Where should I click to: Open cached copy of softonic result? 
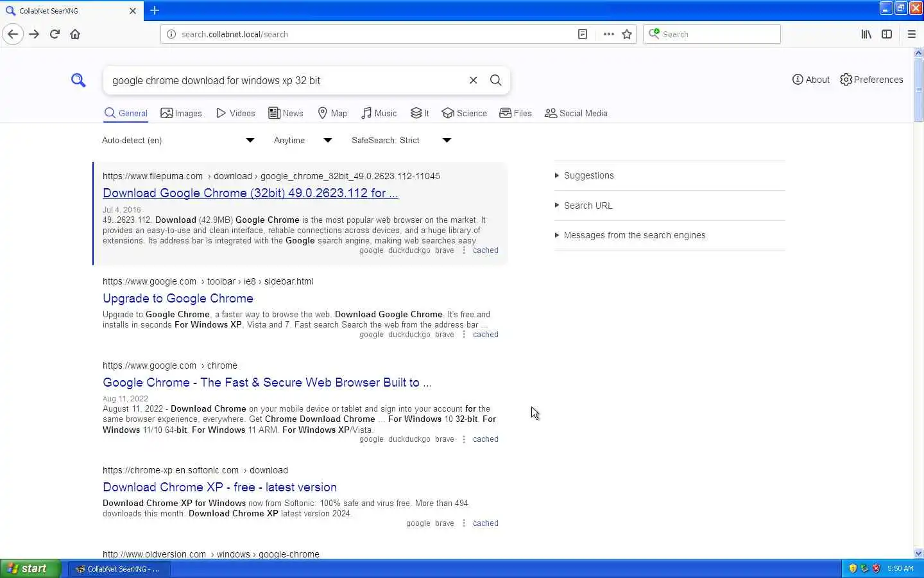point(485,523)
